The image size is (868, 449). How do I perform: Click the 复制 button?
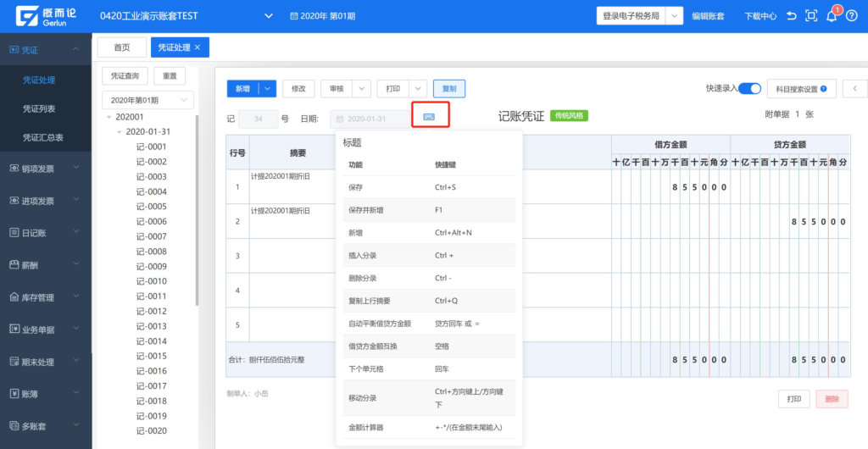point(449,88)
